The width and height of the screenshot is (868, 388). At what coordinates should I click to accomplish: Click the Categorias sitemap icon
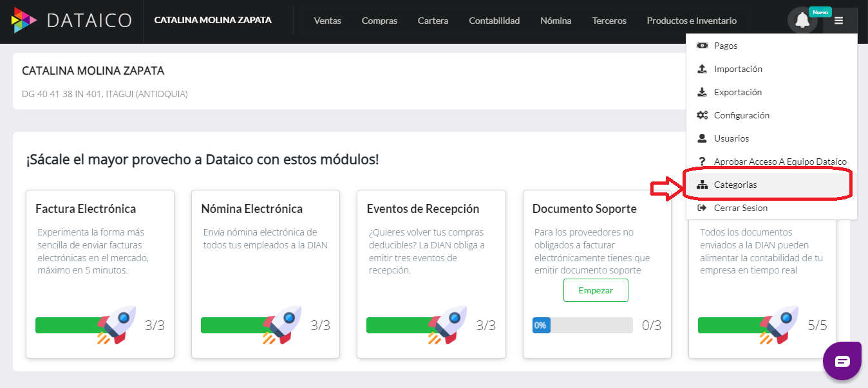pos(703,185)
